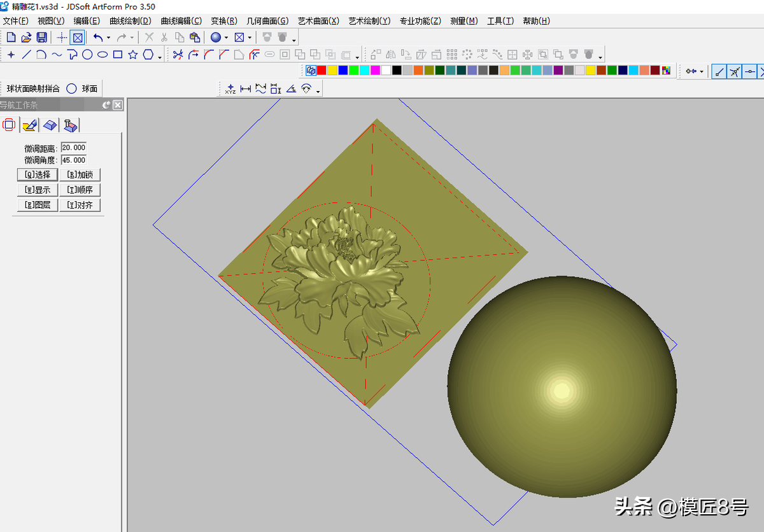Screen dimensions: 764x532
Task: Expand the boxed-X view mode dropdown
Action: 250,38
